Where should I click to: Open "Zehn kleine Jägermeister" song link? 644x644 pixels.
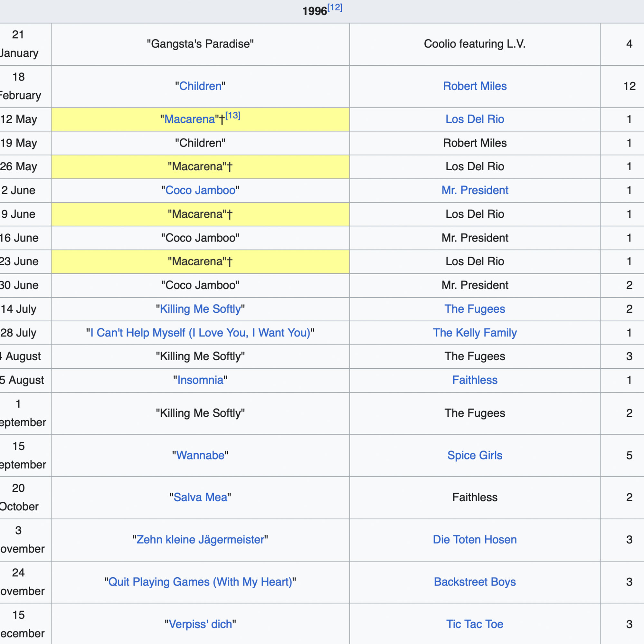[x=200, y=539]
